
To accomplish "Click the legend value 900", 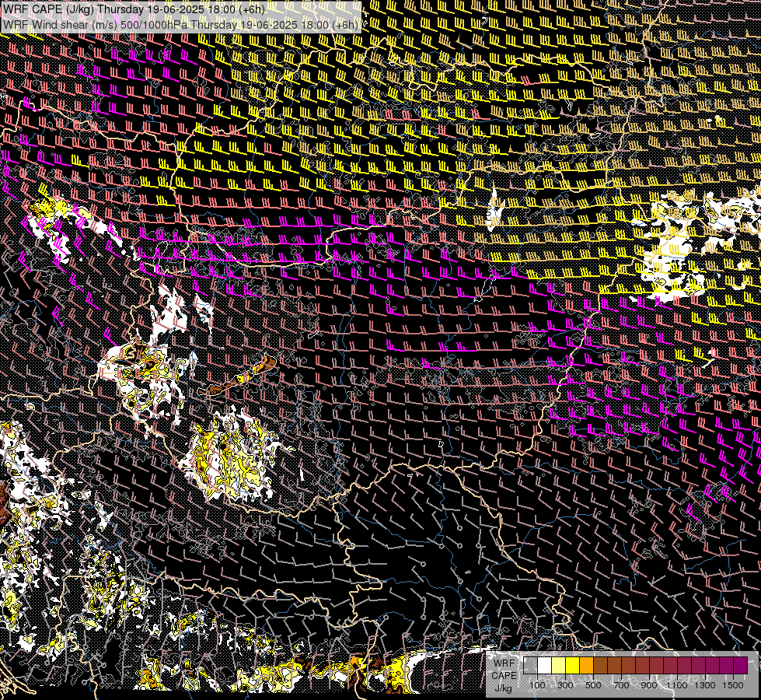I will pos(649,685).
